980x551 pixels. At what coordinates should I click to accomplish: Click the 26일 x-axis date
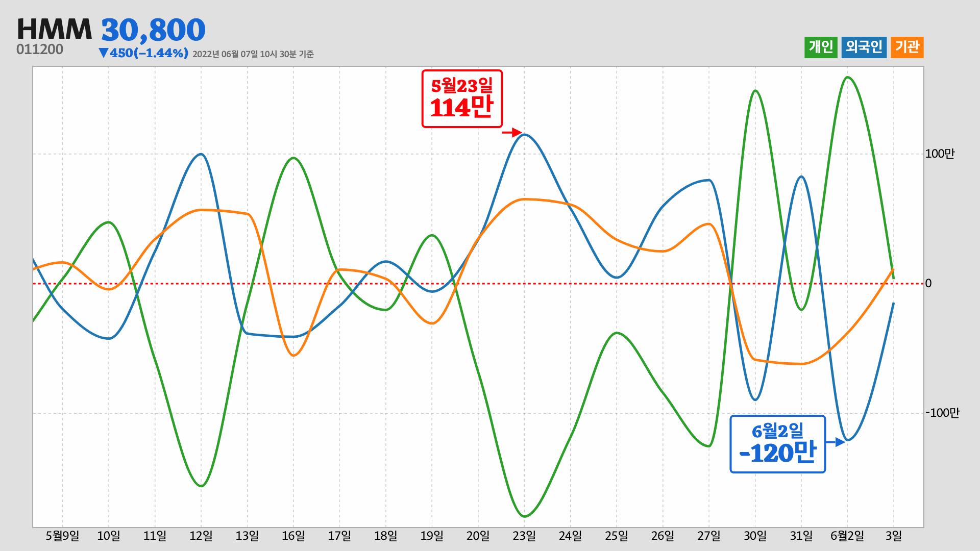tap(663, 536)
